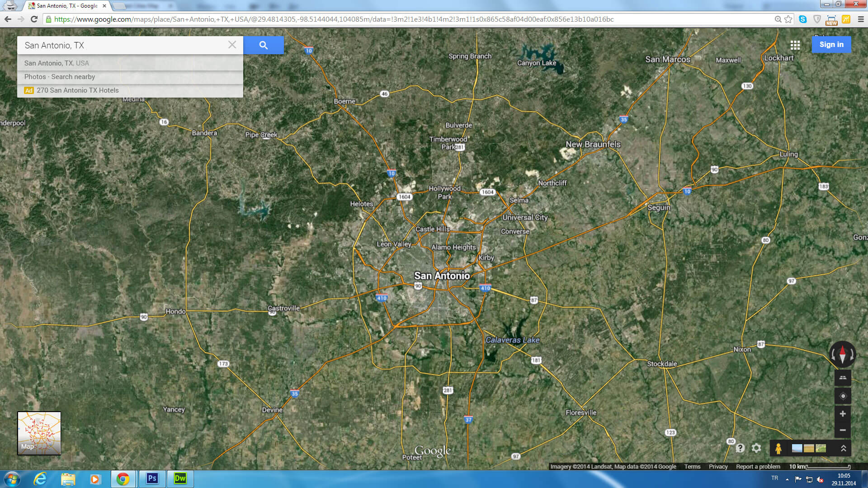Viewport: 868px width, 488px height.
Task: Click the Sign in button
Action: coord(831,44)
